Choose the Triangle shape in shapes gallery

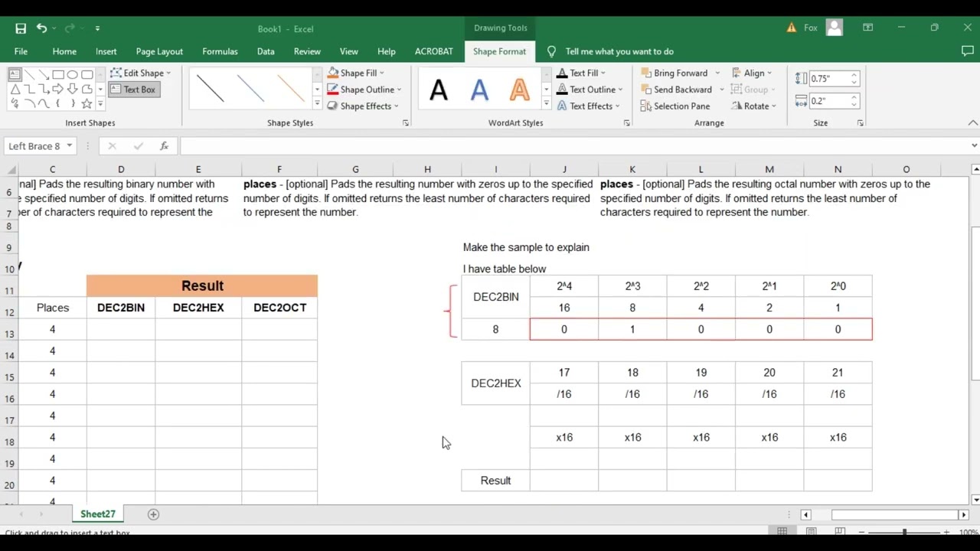click(15, 89)
